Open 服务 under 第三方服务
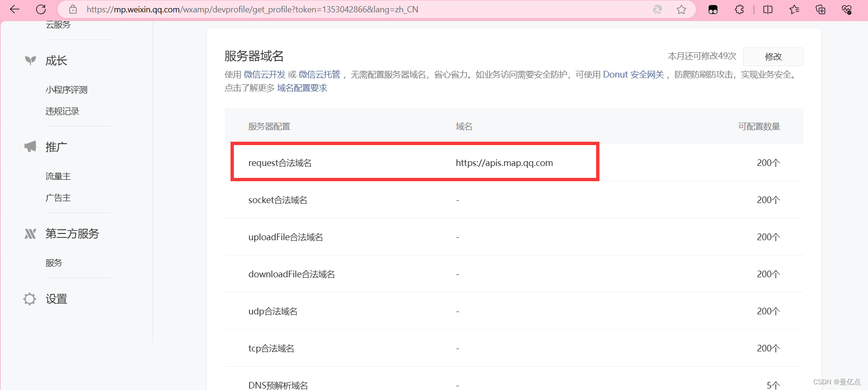 54,263
